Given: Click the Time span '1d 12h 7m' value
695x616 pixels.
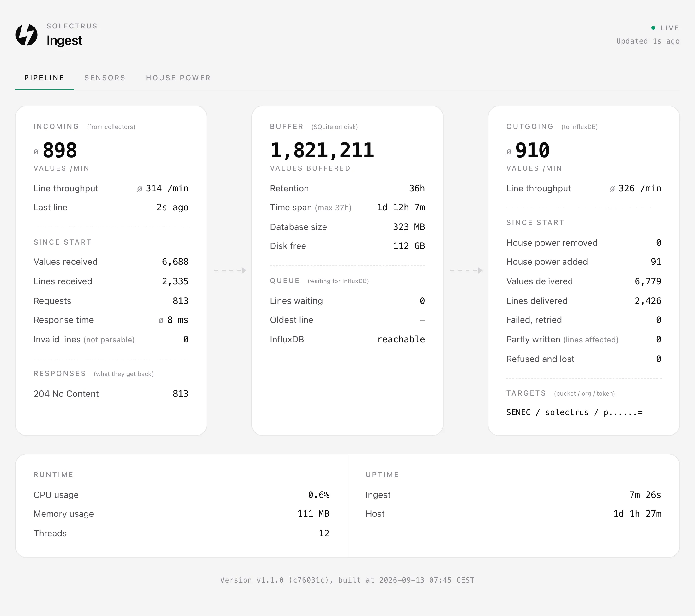Looking at the screenshot, I should coord(401,207).
